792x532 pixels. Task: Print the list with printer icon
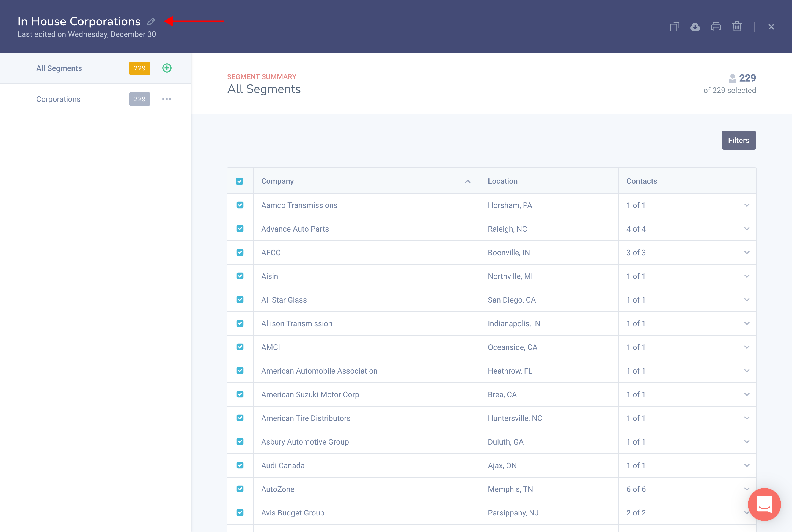(x=716, y=27)
